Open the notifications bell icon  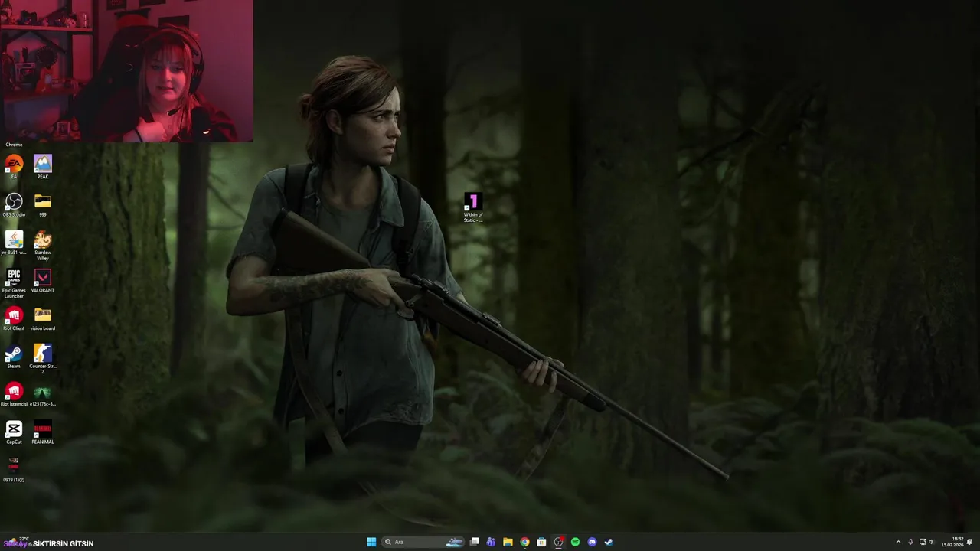coord(970,542)
